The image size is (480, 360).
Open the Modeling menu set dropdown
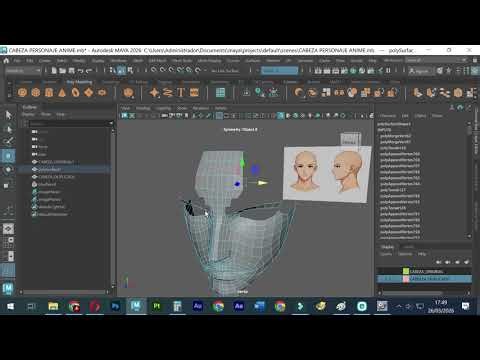23,70
